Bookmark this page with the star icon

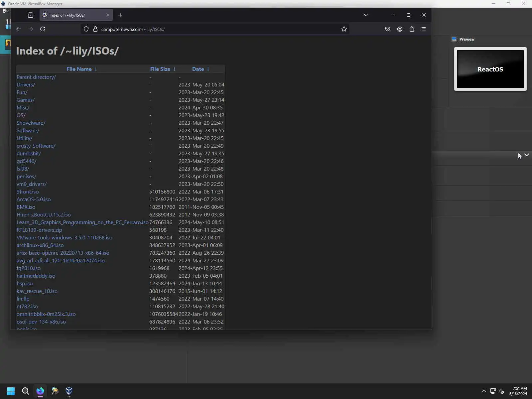coord(344,29)
